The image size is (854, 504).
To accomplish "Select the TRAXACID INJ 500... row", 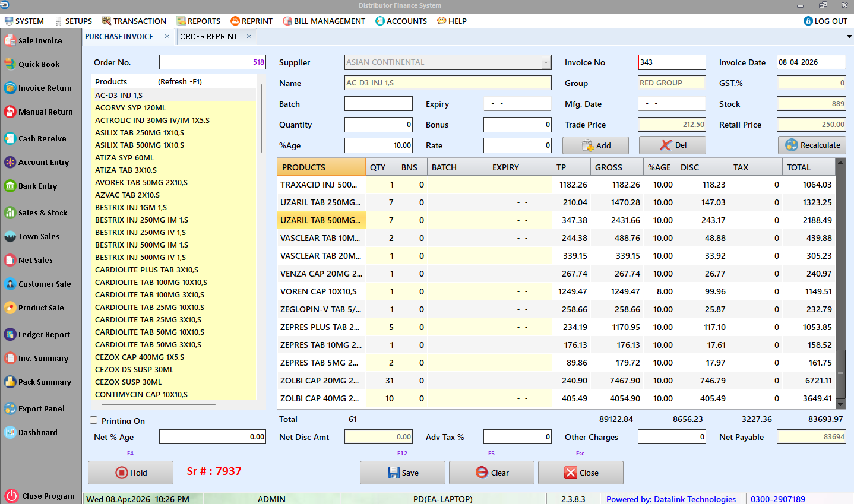I will pyautogui.click(x=556, y=185).
